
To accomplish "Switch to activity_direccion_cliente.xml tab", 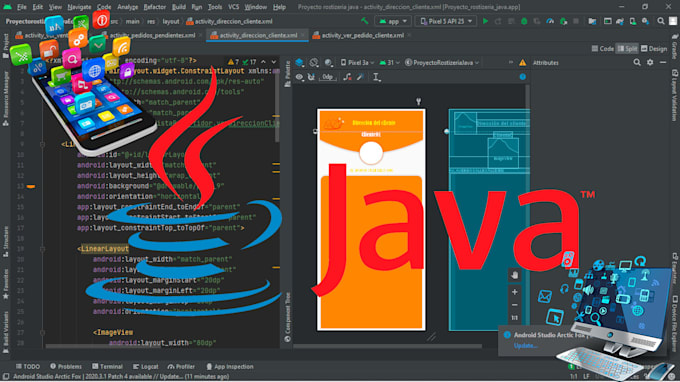I will (x=258, y=35).
